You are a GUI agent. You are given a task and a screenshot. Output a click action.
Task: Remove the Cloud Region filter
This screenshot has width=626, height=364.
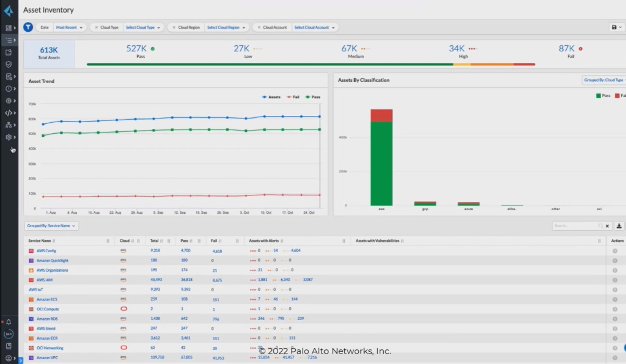[174, 27]
